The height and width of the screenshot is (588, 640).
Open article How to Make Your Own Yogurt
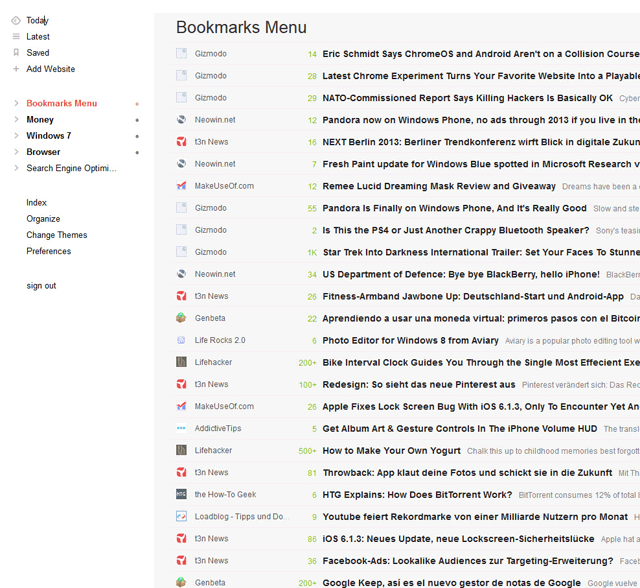tap(391, 450)
